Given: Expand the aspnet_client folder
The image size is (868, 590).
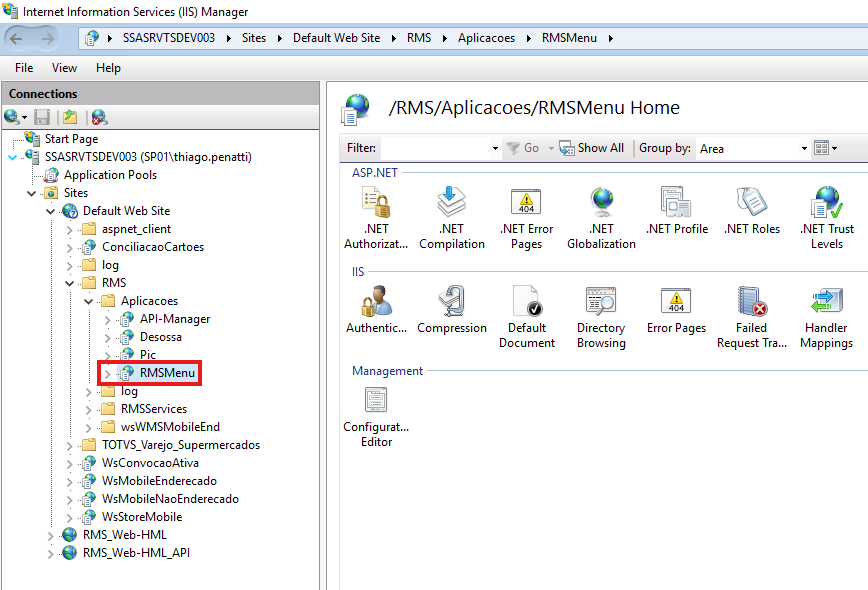Looking at the screenshot, I should 69,230.
